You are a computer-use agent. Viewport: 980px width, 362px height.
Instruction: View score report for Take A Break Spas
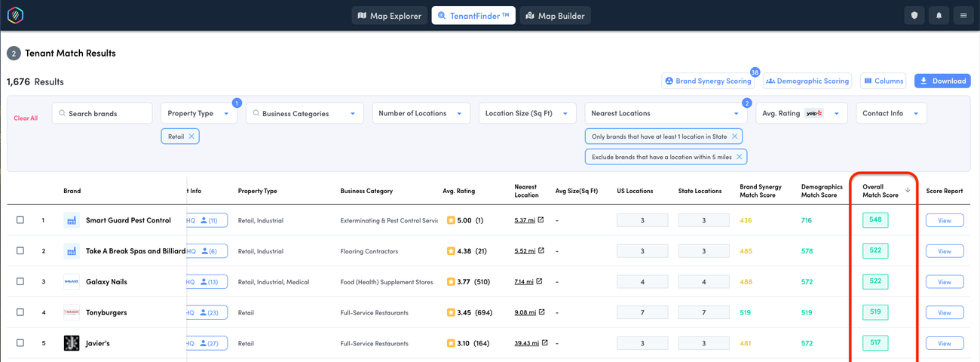[944, 251]
